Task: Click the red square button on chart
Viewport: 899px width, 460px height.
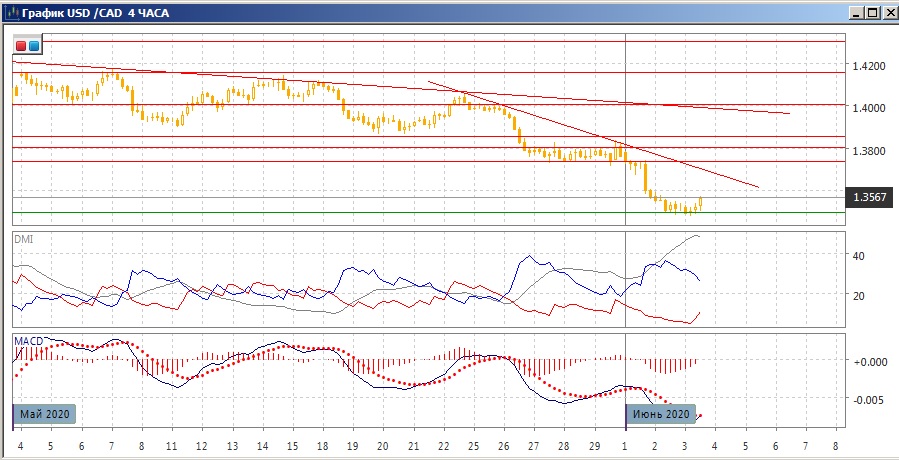Action: click(22, 46)
